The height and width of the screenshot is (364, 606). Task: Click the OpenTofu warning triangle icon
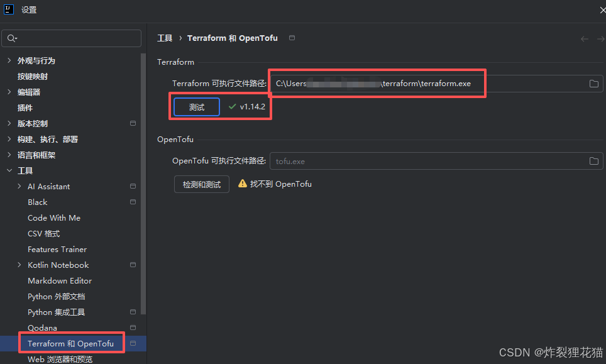coord(242,184)
